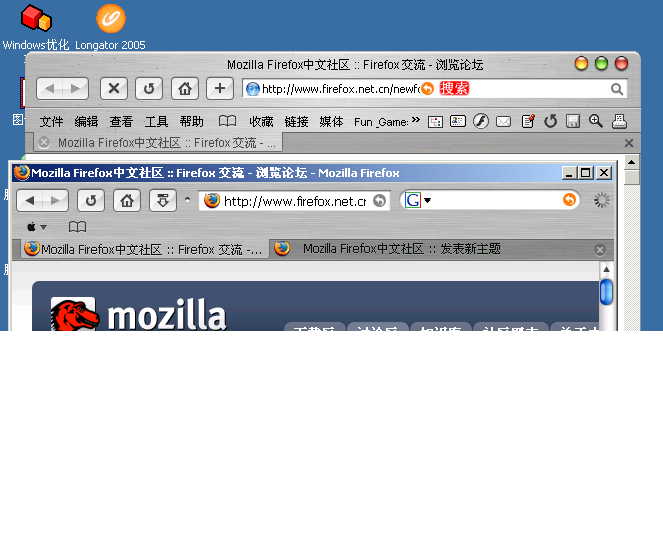Open the book bookmarks icon in back browser menu bar
Image resolution: width=663 pixels, height=539 pixels.
pos(227,122)
